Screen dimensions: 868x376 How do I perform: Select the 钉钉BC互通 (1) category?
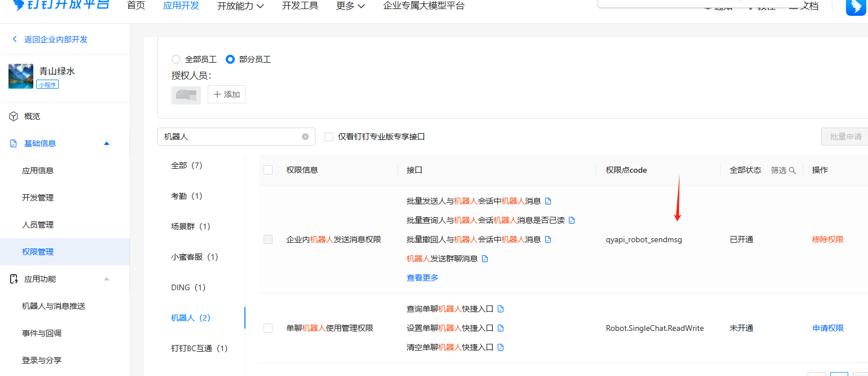click(x=199, y=348)
